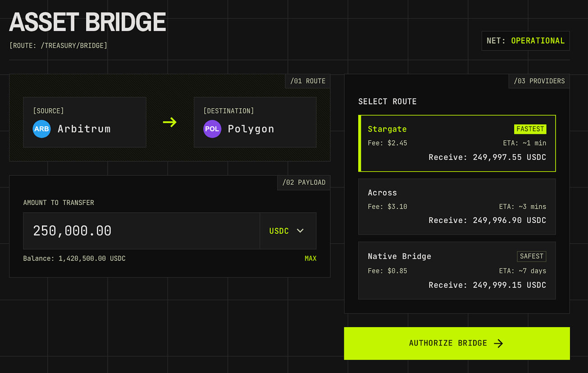This screenshot has height=373, width=588.
Task: Click Receive: 249,999.15 USDC text
Action: click(488, 285)
